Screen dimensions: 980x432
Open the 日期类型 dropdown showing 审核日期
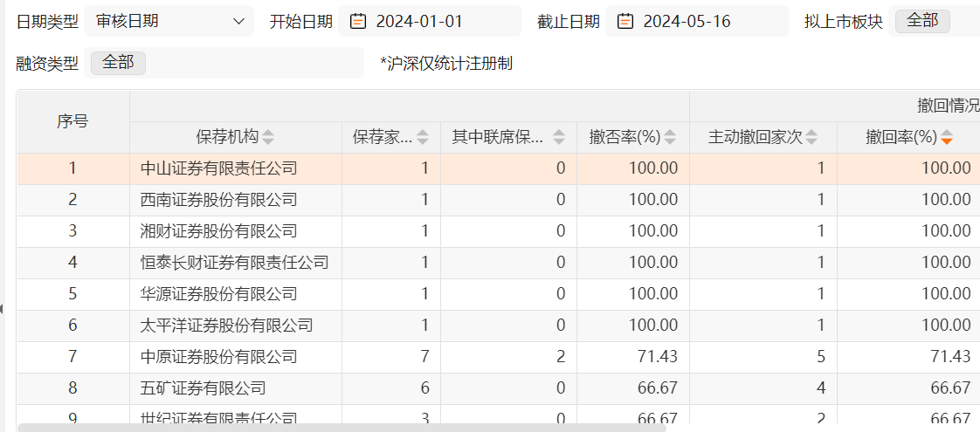(x=169, y=21)
